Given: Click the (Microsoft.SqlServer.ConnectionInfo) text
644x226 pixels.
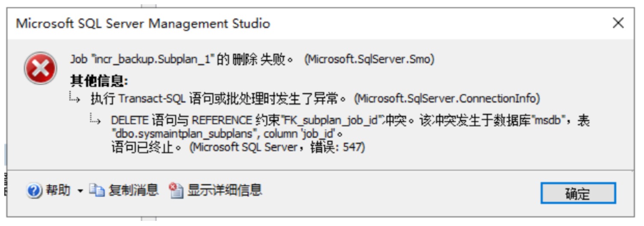Looking at the screenshot, I should pyautogui.click(x=447, y=99).
